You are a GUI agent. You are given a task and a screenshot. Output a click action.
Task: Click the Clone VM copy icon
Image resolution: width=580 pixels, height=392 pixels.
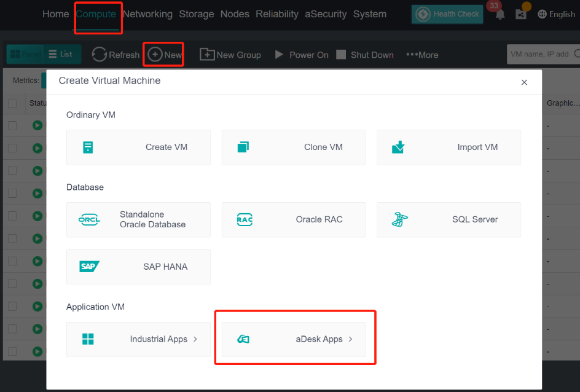(243, 147)
